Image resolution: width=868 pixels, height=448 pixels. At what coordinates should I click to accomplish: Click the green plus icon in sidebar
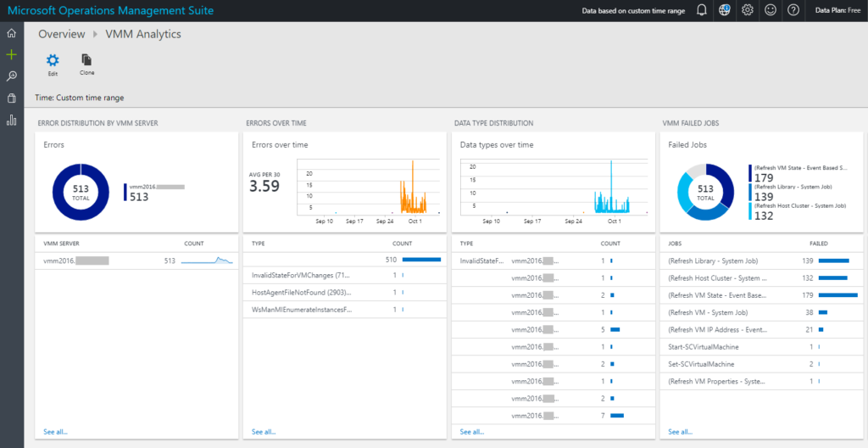click(11, 54)
